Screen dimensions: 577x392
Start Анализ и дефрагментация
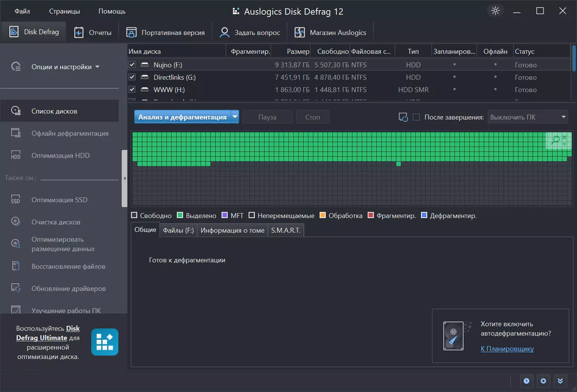pos(182,117)
